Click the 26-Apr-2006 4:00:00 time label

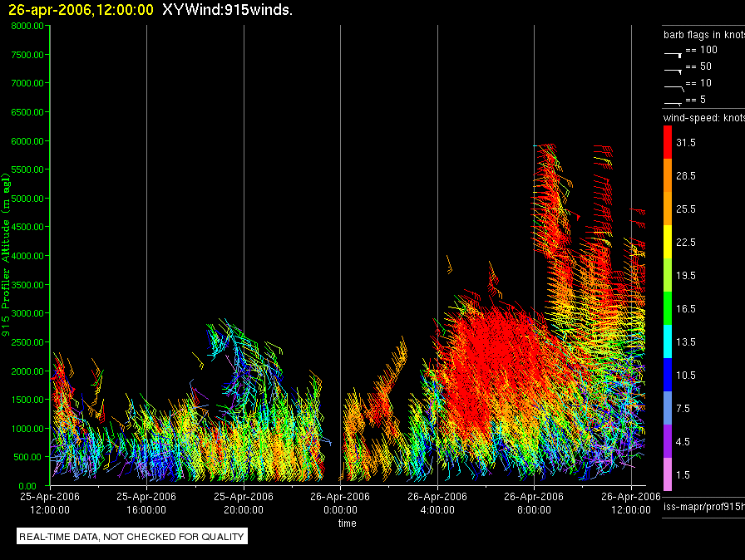click(x=437, y=503)
